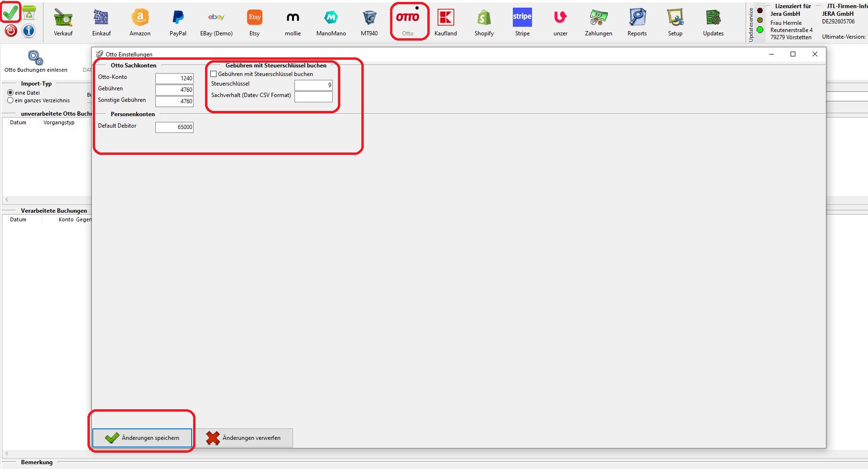Screen dimensions: 868x469
Task: Open the blue info icon
Action: point(29,31)
